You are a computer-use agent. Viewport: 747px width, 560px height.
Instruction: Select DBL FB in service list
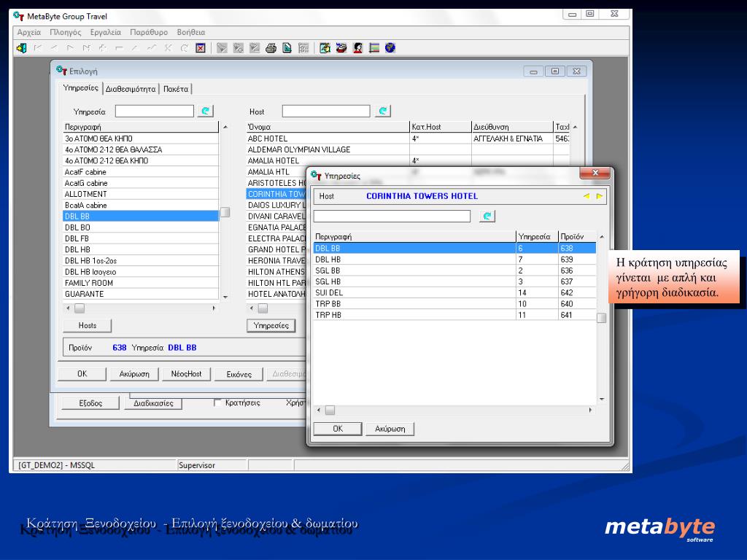tap(141, 238)
